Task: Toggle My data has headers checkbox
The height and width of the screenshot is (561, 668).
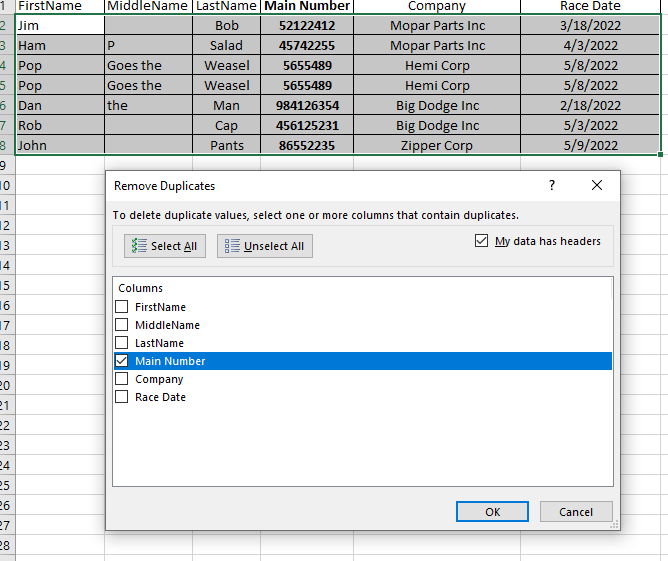Action: point(482,241)
